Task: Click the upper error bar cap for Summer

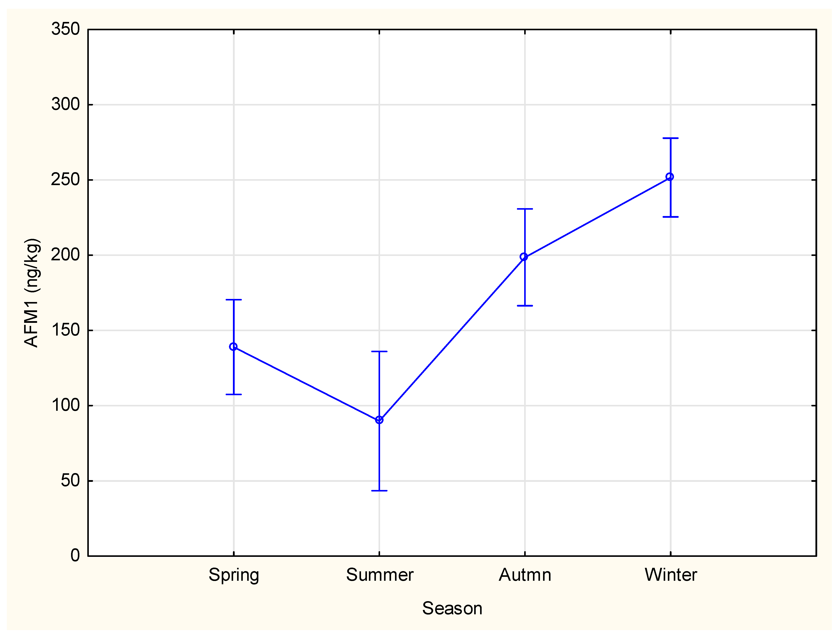Action: pyautogui.click(x=379, y=352)
